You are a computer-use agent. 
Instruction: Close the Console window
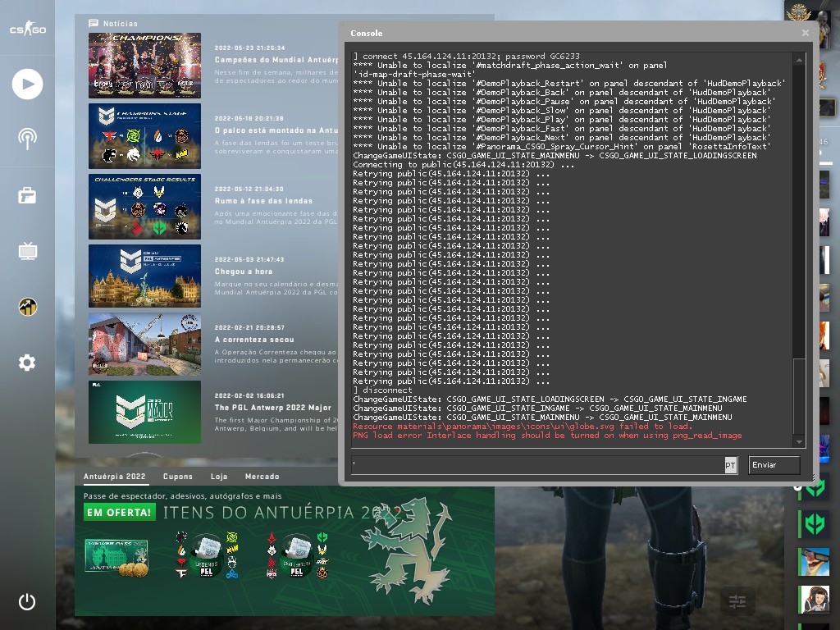point(806,33)
